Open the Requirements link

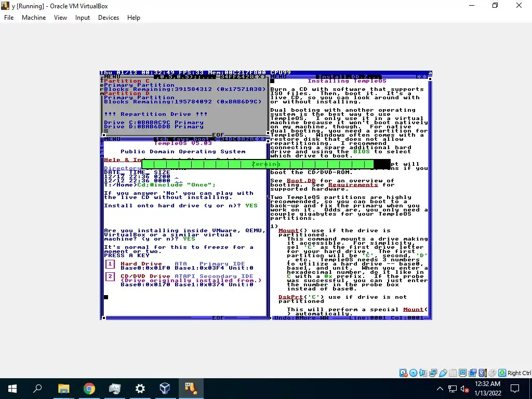tap(353, 185)
